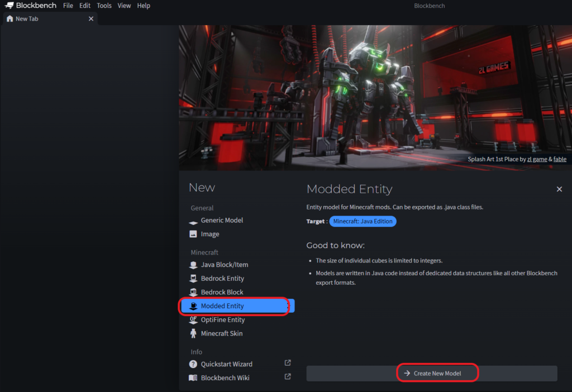Click the Blockbench Wiki book icon

(193, 378)
